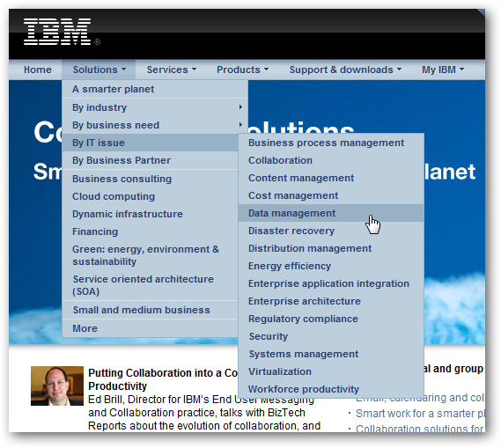Select Dynamic infrastructure menu entry

(151, 214)
